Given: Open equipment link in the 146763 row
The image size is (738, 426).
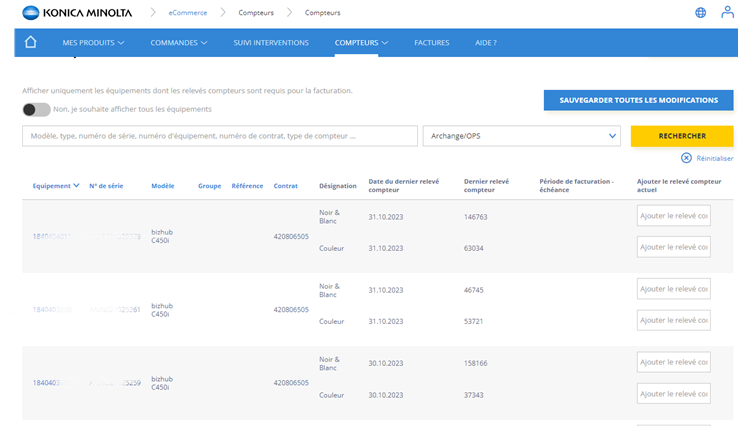Looking at the screenshot, I should [52, 236].
